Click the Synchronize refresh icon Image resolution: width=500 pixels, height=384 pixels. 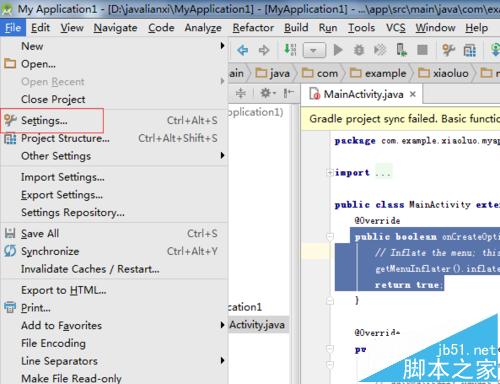coord(10,251)
